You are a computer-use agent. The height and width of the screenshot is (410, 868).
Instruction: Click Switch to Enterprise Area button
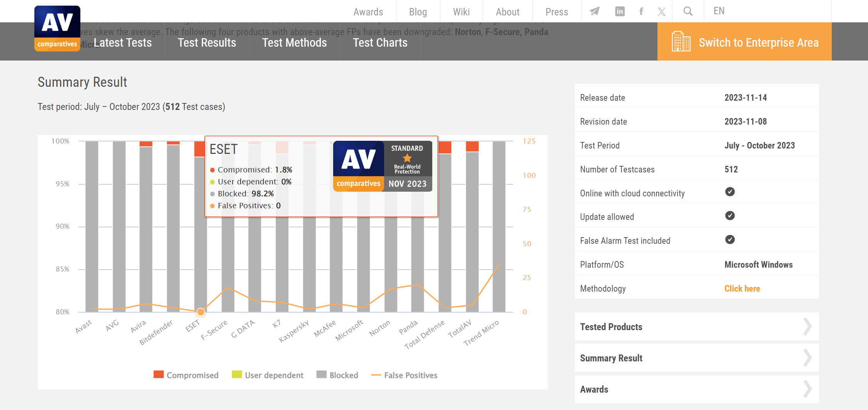tap(744, 41)
